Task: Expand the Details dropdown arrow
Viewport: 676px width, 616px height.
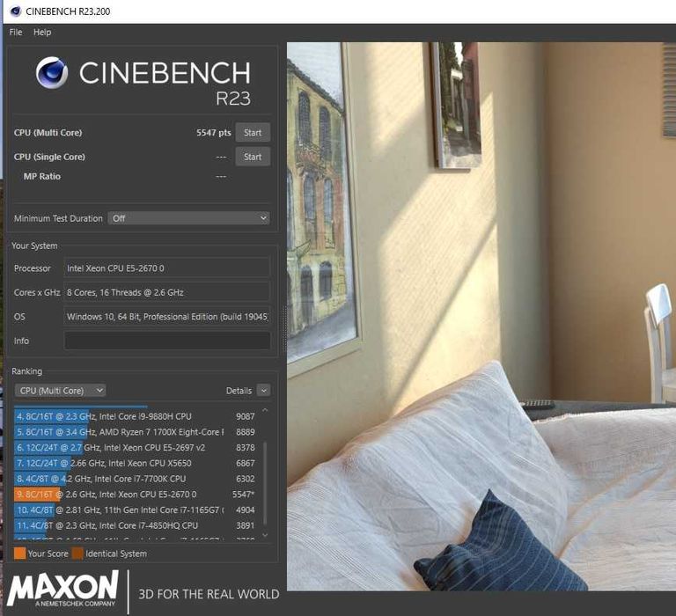Action: pos(263,391)
